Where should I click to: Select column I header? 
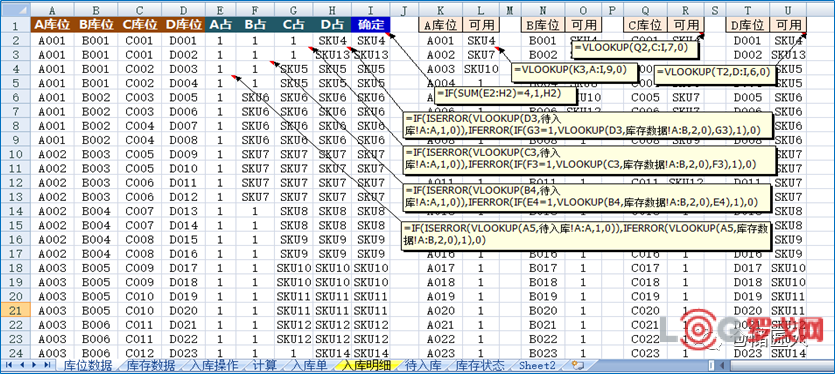tap(371, 10)
